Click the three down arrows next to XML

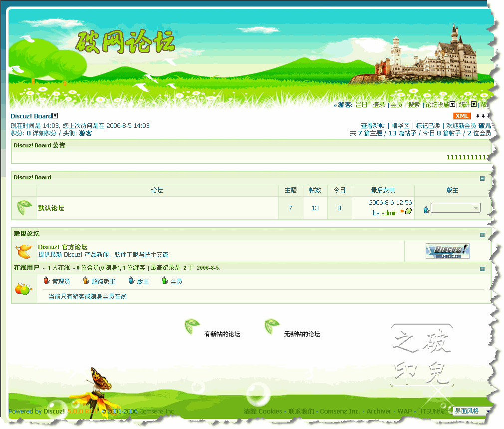click(483, 116)
